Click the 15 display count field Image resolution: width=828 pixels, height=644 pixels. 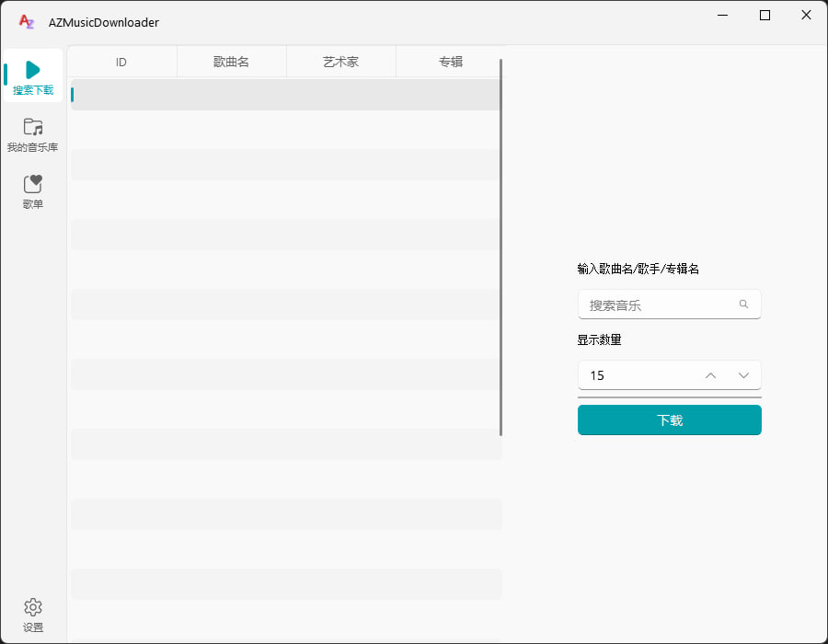[669, 375]
